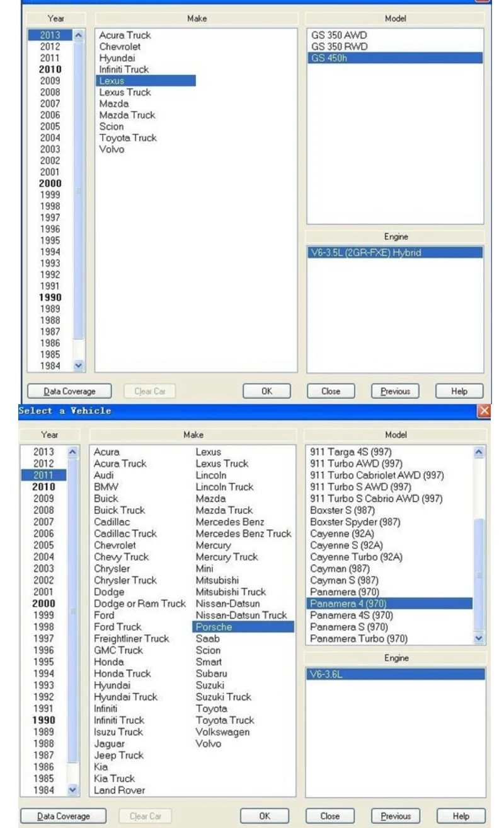Choose Cayenne Turbo (92A) model
504x828 pixels.
[x=356, y=557]
